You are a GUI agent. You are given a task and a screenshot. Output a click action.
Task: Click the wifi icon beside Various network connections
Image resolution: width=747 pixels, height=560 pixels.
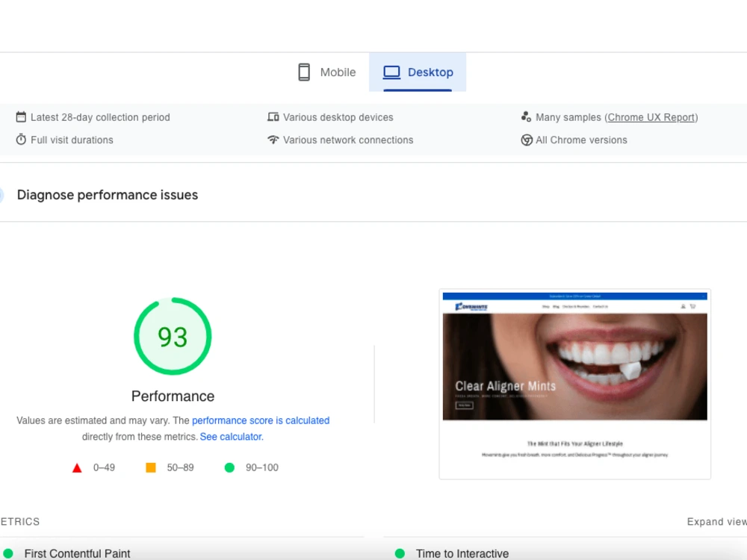(273, 140)
